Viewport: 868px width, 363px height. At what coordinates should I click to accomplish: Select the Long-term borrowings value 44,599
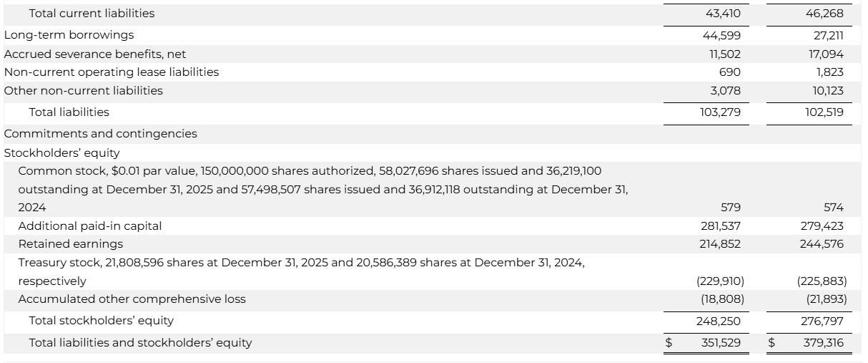723,35
